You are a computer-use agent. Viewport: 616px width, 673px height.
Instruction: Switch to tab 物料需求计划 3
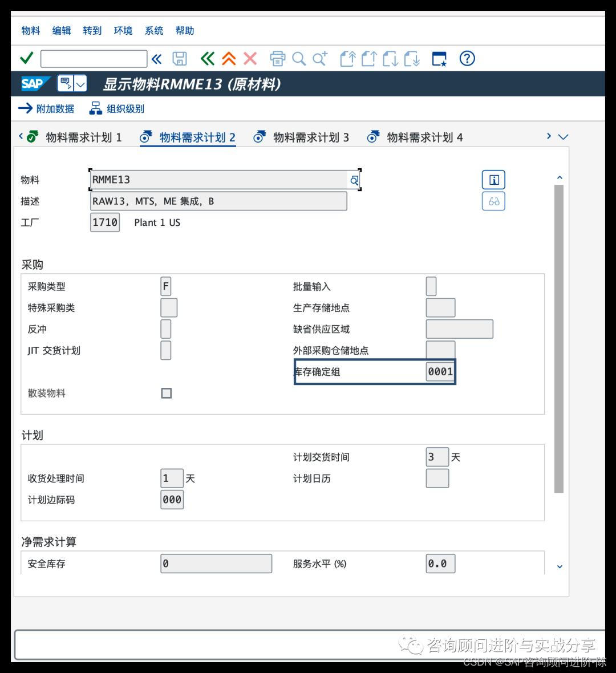click(301, 137)
